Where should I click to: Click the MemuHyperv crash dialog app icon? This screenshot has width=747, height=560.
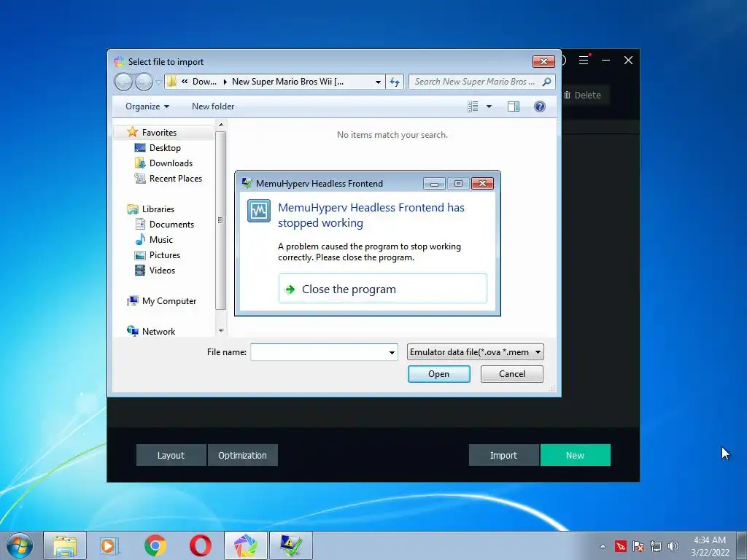259,211
